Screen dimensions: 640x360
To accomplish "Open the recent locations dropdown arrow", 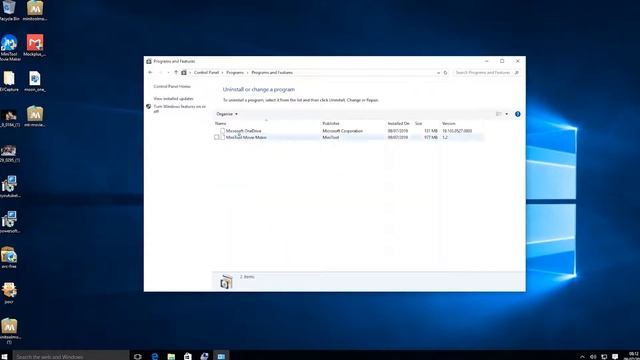I will click(168, 73).
